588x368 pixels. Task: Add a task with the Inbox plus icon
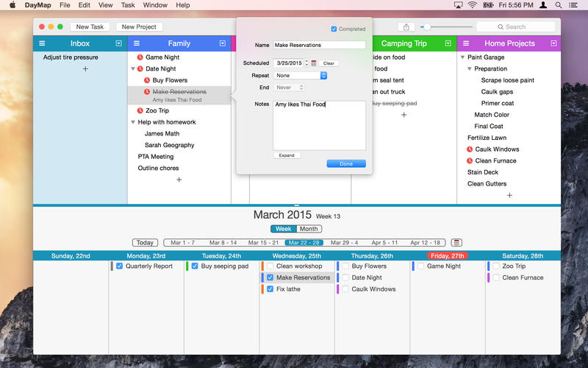coord(85,68)
